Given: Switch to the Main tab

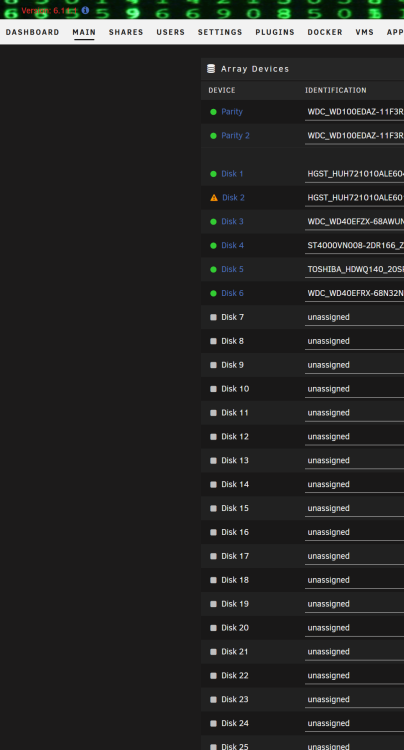Looking at the screenshot, I should (84, 32).
